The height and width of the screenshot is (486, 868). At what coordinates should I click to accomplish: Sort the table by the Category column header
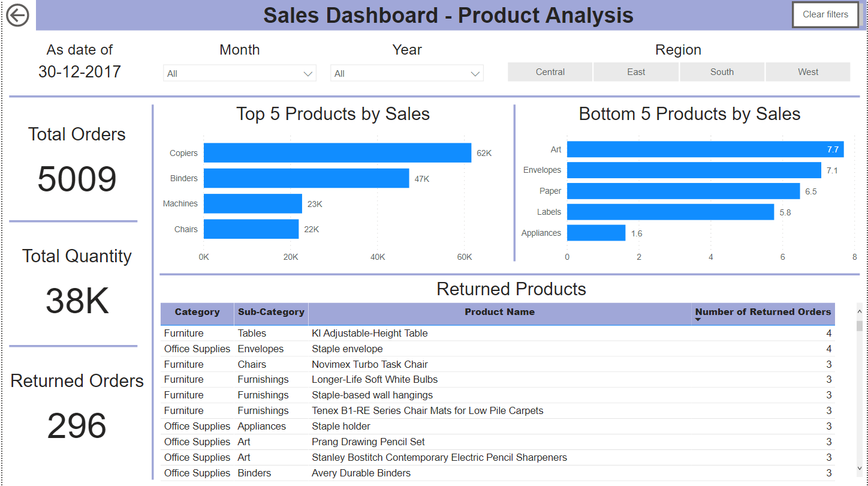197,312
